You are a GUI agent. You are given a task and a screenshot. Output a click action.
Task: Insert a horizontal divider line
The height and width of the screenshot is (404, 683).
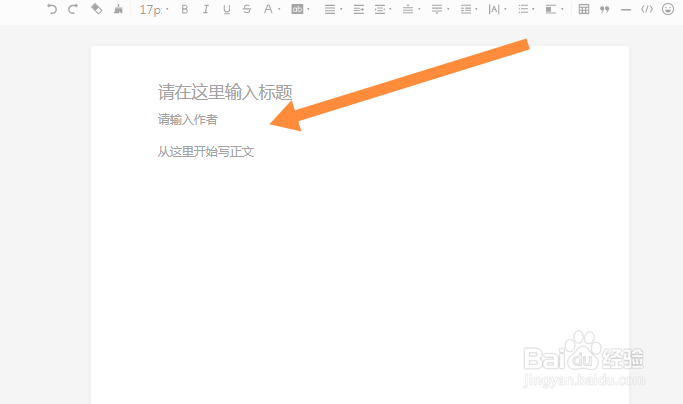[x=626, y=9]
